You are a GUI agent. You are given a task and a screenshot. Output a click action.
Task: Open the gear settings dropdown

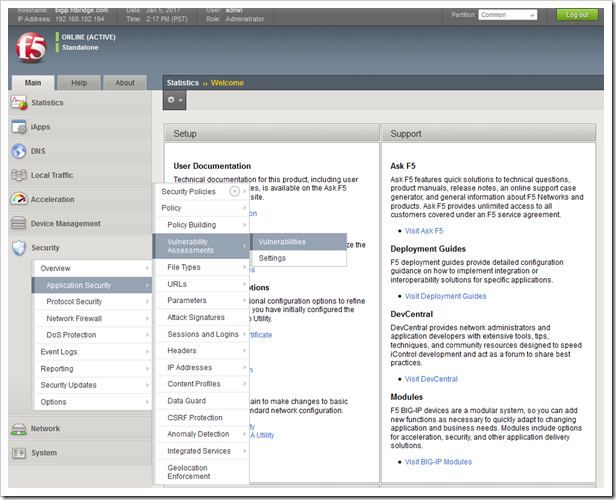[175, 100]
